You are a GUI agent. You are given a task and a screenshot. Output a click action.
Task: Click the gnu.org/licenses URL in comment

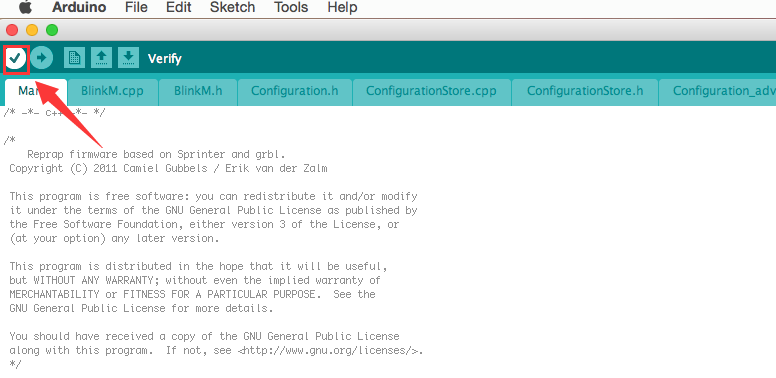point(331,351)
